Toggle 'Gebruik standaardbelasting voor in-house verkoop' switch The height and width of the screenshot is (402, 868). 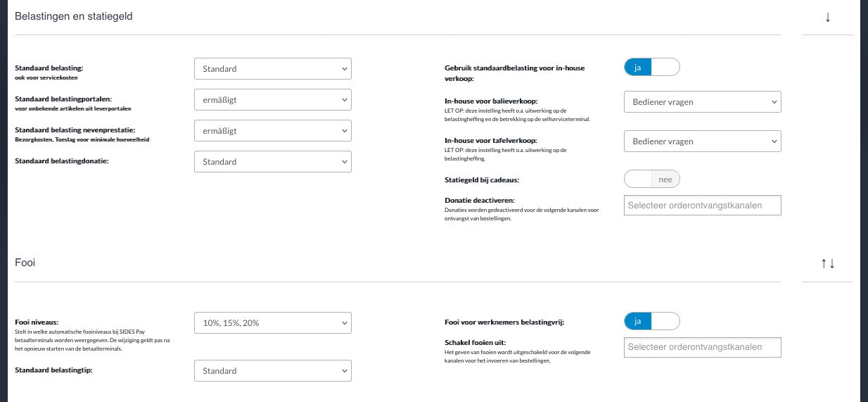point(651,68)
